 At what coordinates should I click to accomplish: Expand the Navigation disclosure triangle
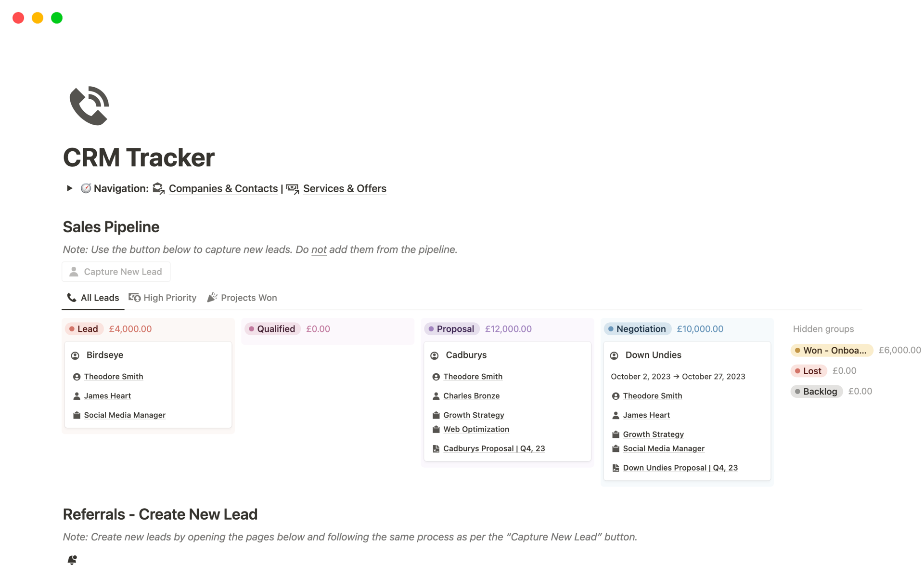click(x=69, y=188)
